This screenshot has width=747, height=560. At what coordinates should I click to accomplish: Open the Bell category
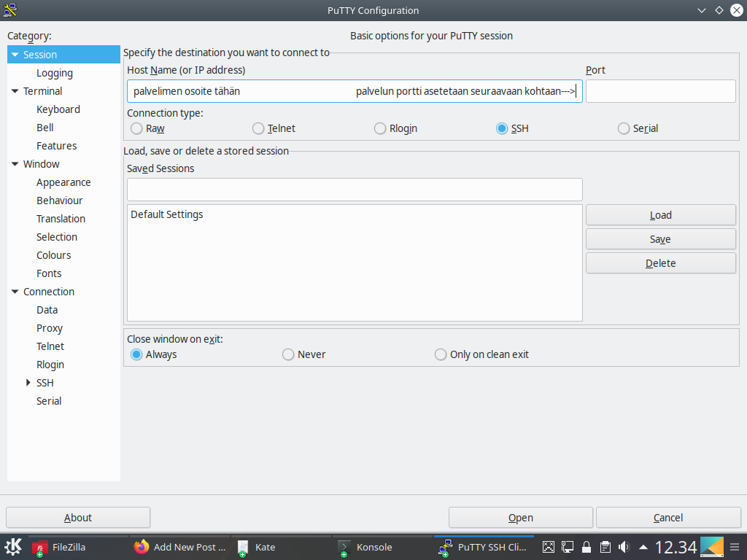point(44,128)
